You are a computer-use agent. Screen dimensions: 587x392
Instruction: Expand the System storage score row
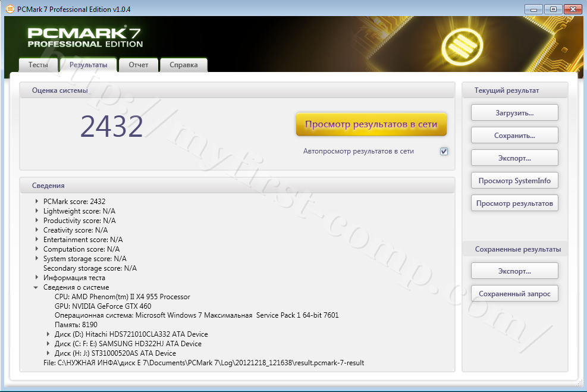[x=37, y=258]
